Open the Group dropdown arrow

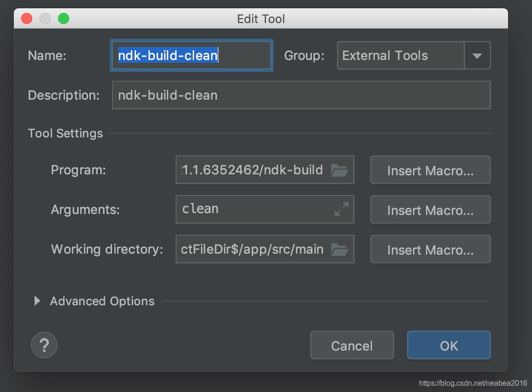(477, 56)
